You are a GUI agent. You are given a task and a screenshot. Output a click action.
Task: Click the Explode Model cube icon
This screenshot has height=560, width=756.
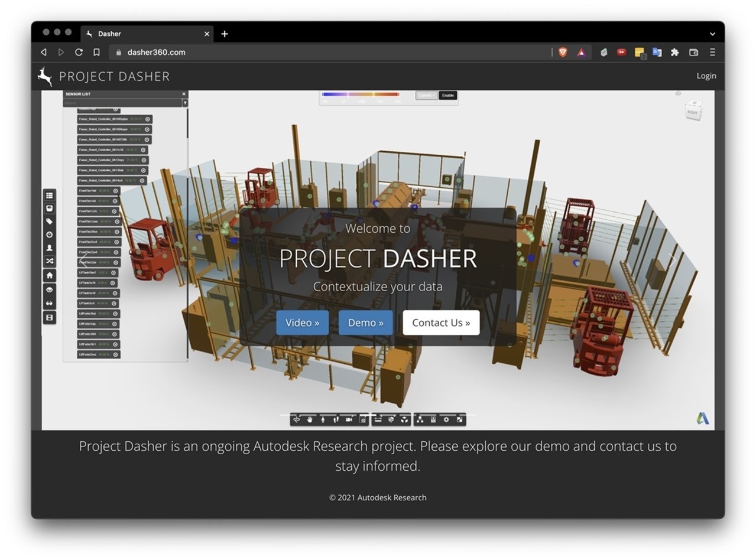click(404, 419)
